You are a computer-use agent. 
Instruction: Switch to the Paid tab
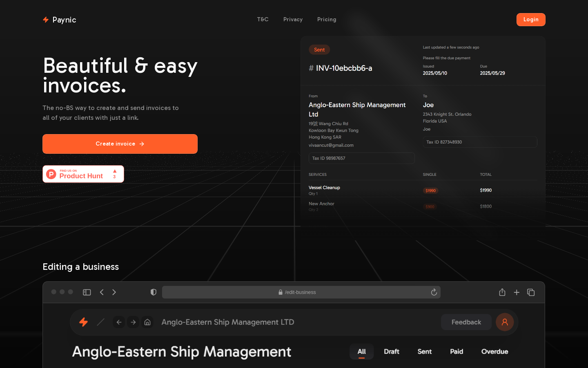tap(457, 352)
